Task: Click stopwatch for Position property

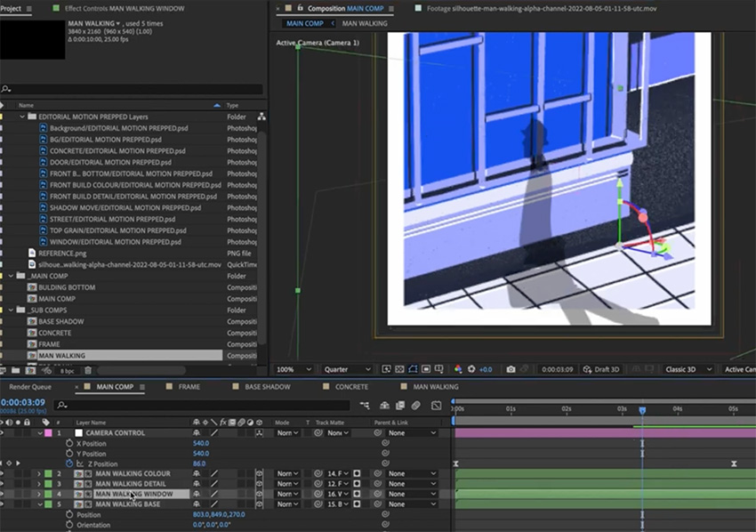Action: 69,514
